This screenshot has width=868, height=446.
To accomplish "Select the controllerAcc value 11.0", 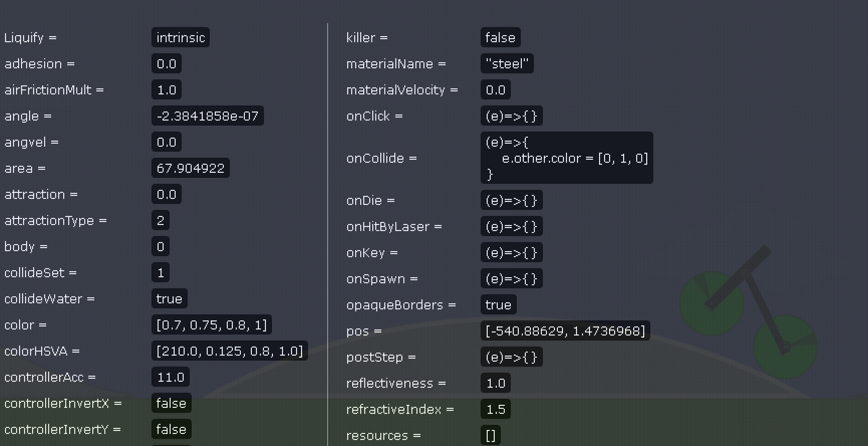I will [x=171, y=377].
